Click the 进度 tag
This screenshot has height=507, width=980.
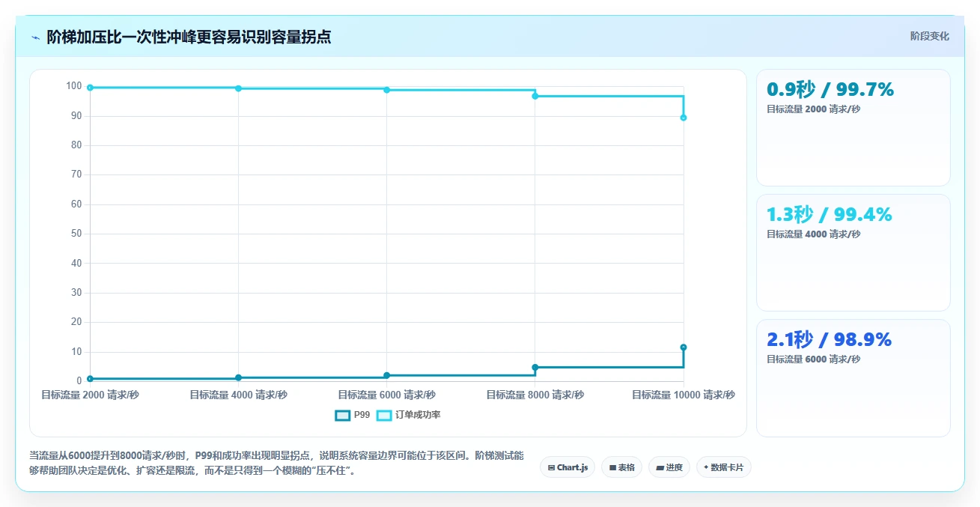coord(669,467)
